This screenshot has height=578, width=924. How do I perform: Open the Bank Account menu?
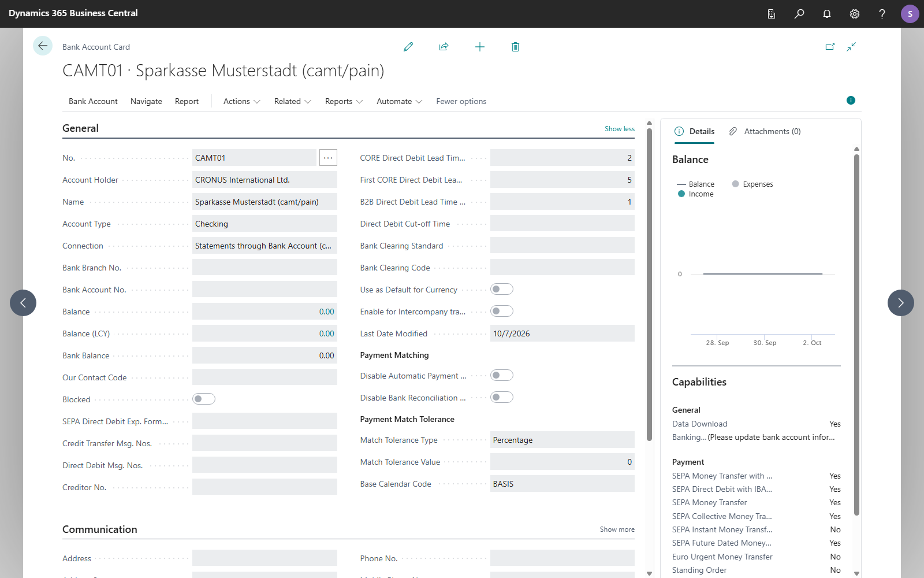tap(93, 101)
